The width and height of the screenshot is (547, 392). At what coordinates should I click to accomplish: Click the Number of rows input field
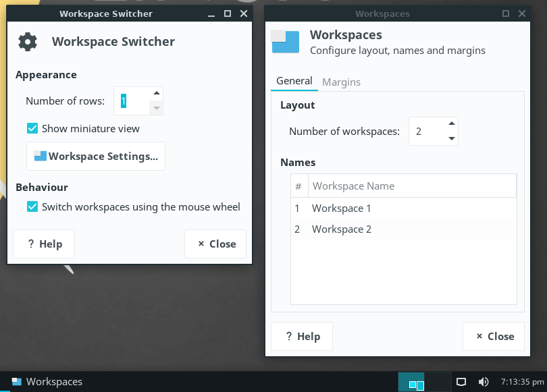132,101
